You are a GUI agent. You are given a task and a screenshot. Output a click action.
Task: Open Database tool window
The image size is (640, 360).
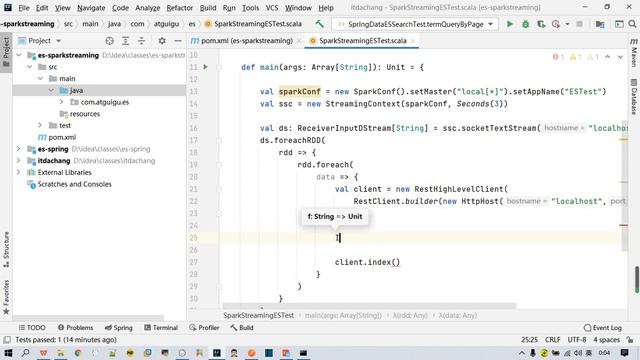(x=634, y=97)
